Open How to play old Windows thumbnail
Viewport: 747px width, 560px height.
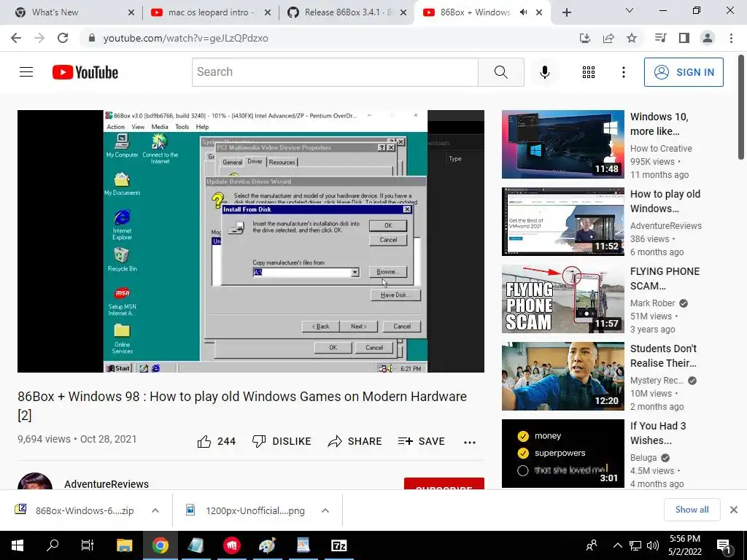pos(562,222)
